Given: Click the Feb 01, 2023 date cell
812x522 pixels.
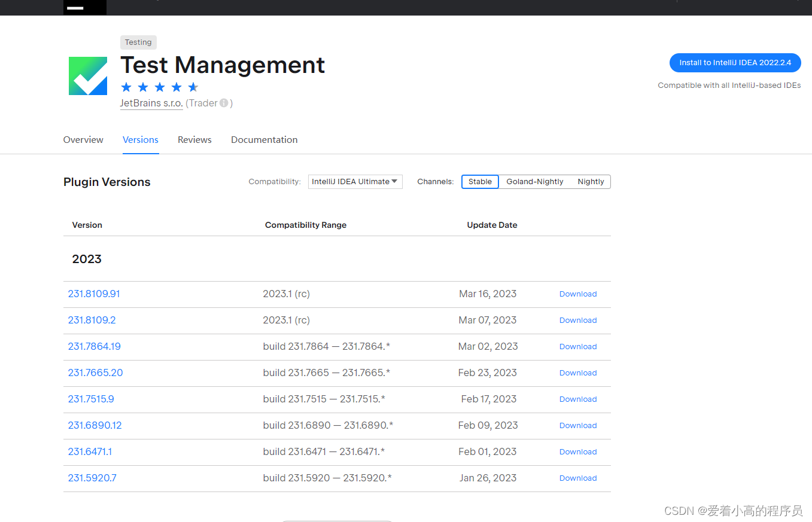Looking at the screenshot, I should click(488, 452).
